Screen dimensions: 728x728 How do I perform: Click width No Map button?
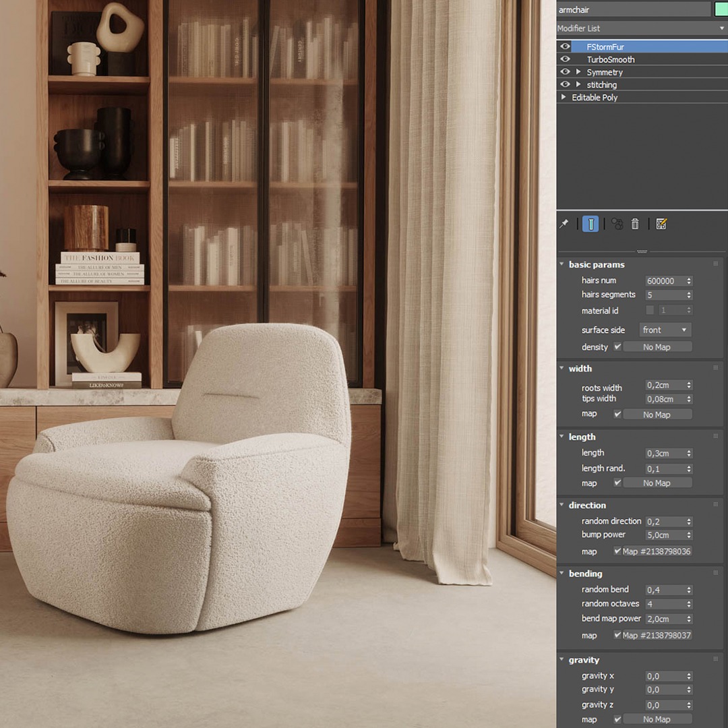click(657, 414)
